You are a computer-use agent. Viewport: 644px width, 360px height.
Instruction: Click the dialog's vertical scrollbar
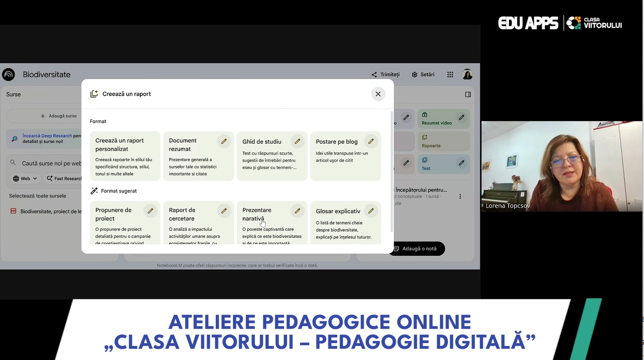[x=391, y=171]
